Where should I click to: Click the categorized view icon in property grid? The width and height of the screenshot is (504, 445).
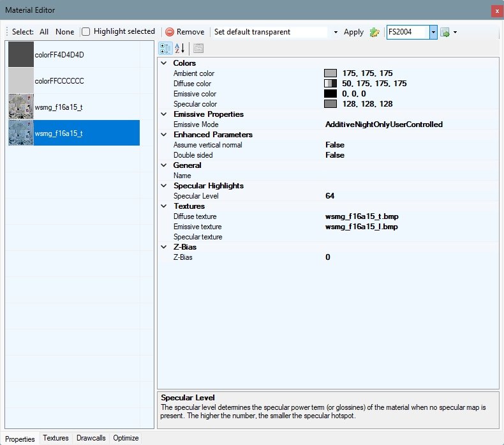click(x=165, y=48)
